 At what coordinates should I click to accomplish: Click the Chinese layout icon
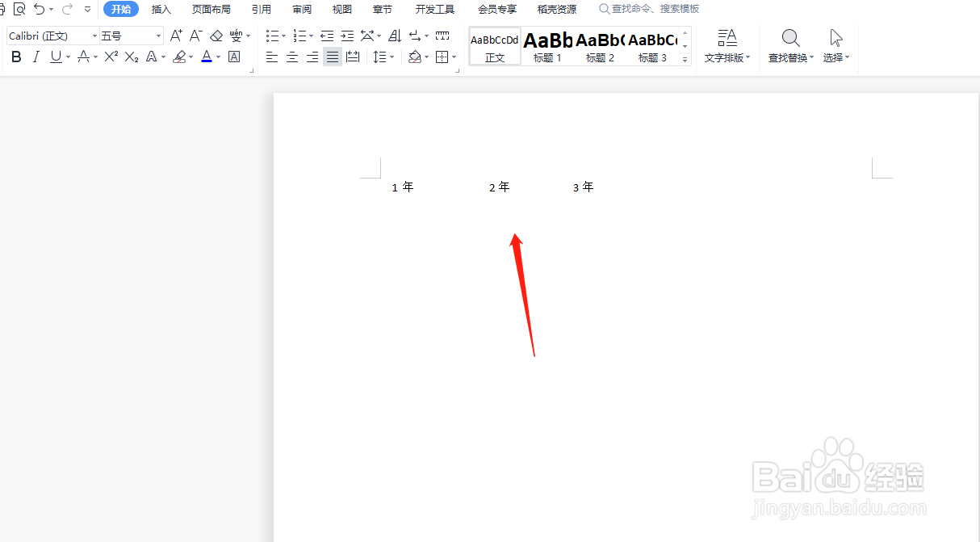click(x=367, y=36)
